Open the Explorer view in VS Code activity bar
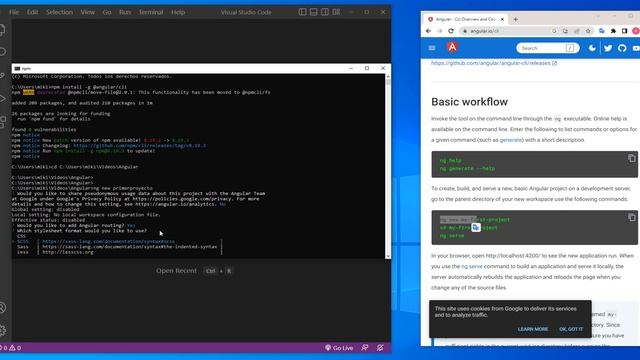Image resolution: width=640 pixels, height=360 pixels. click(x=2, y=30)
